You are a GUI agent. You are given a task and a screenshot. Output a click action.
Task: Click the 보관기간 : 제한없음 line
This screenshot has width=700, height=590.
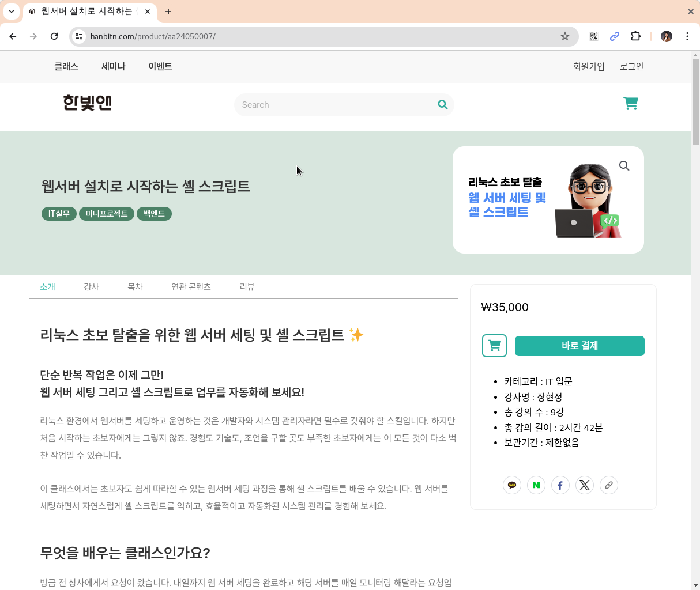[x=541, y=442]
